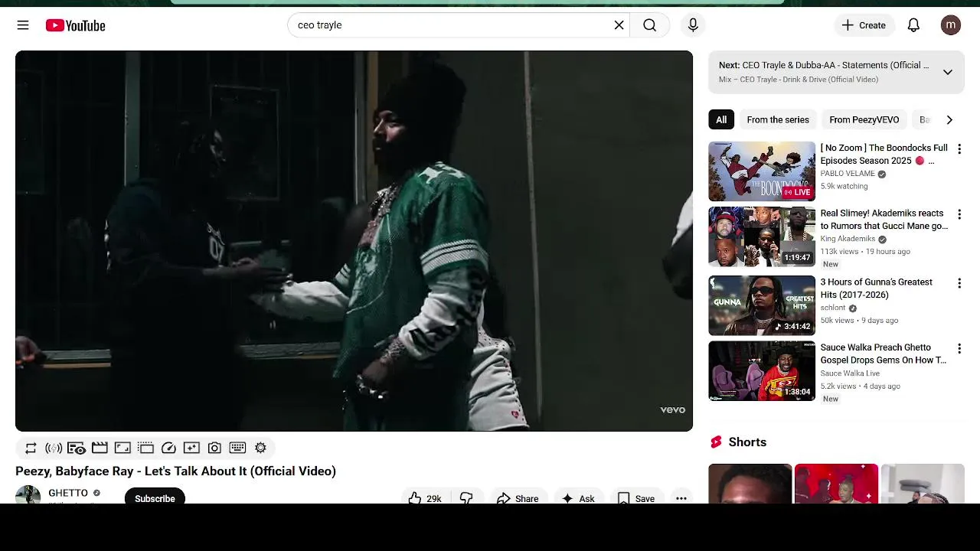Open options for Boondocks video
The height and width of the screenshot is (551, 980).
959,149
